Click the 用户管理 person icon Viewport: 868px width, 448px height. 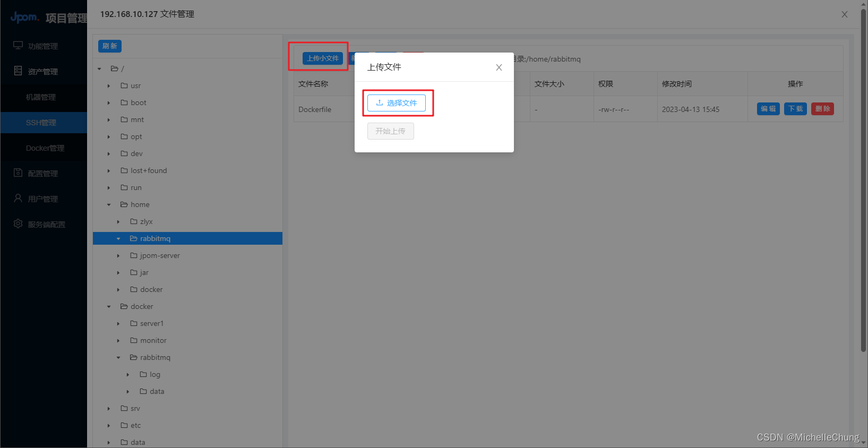[18, 198]
